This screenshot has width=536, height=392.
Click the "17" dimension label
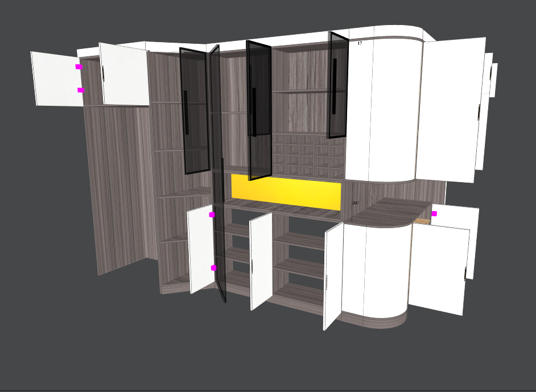click(360, 43)
